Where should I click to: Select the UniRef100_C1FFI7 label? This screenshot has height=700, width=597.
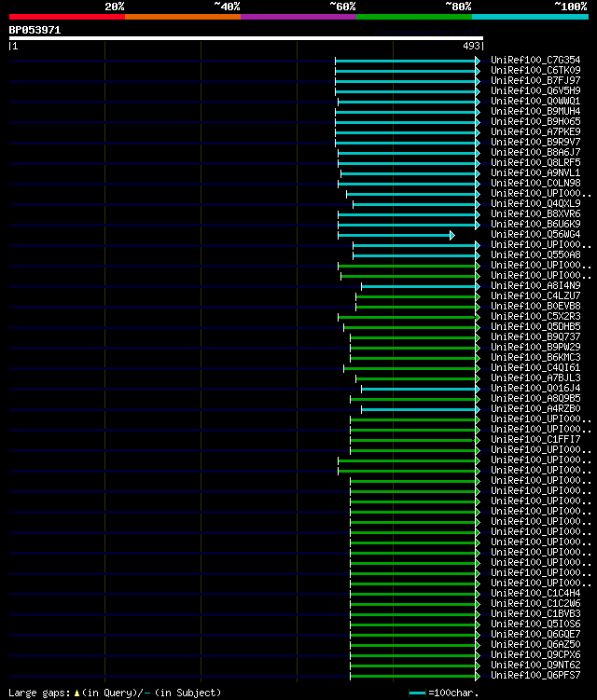535,440
